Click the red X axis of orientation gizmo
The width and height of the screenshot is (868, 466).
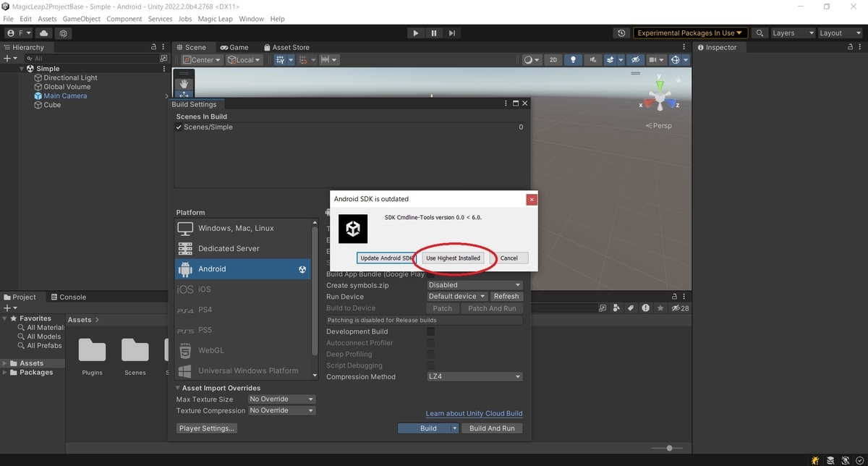[x=647, y=103]
